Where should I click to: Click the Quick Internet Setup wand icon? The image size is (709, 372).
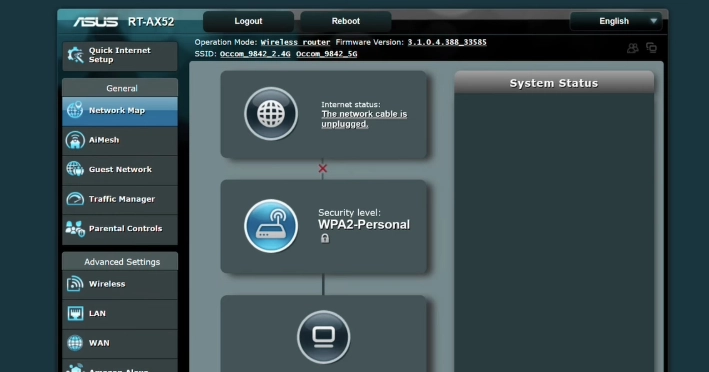click(76, 55)
